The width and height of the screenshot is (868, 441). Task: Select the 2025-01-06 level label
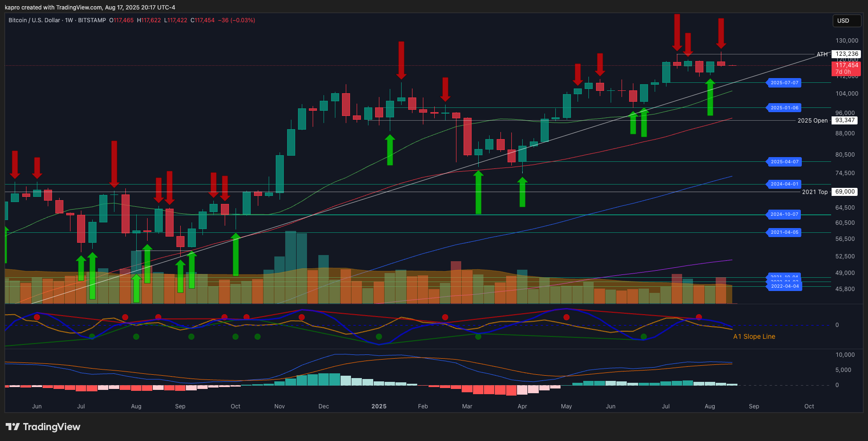coord(784,108)
